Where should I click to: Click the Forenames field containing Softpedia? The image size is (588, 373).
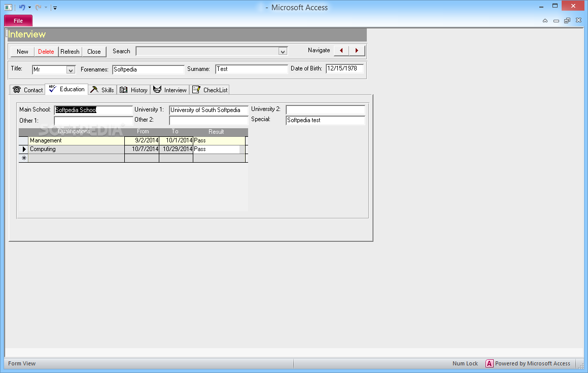click(148, 69)
